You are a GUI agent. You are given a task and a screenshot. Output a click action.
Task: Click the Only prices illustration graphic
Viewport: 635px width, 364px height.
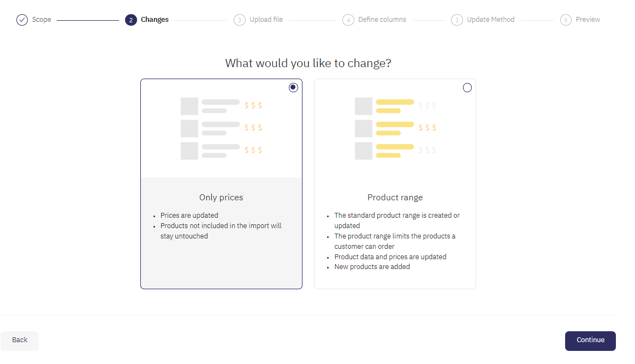click(x=221, y=128)
